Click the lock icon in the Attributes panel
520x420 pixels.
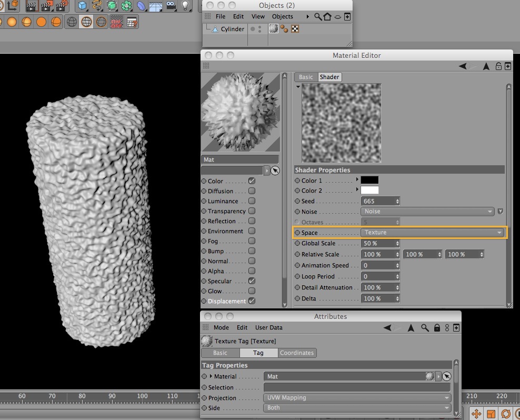pos(437,327)
